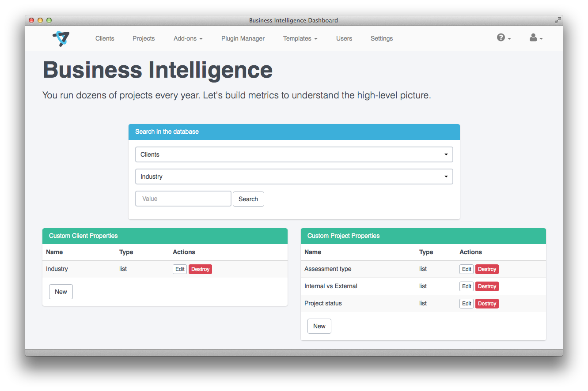The image size is (588, 391).
Task: Click the Internal vs External name cell
Action: [x=331, y=286]
